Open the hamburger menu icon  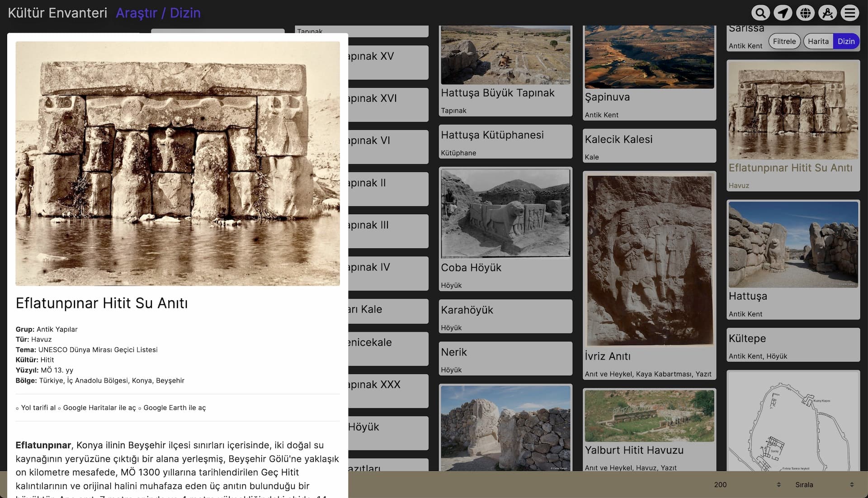tap(850, 13)
